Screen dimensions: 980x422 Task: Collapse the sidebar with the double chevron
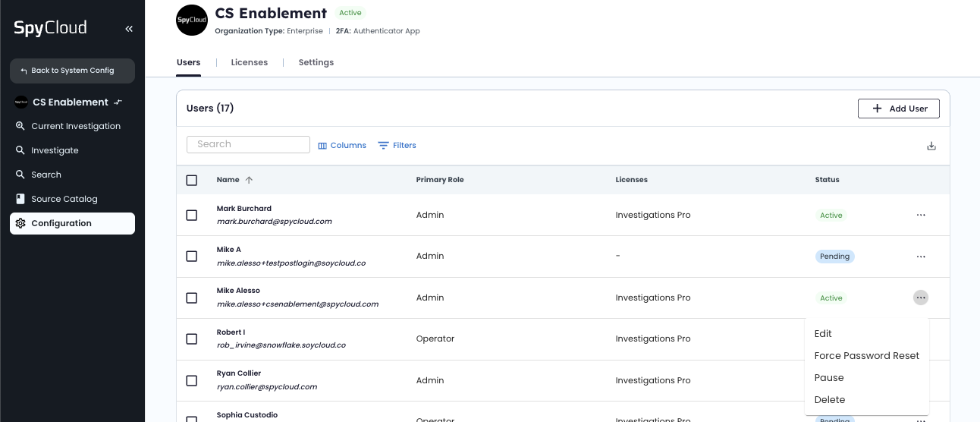129,29
